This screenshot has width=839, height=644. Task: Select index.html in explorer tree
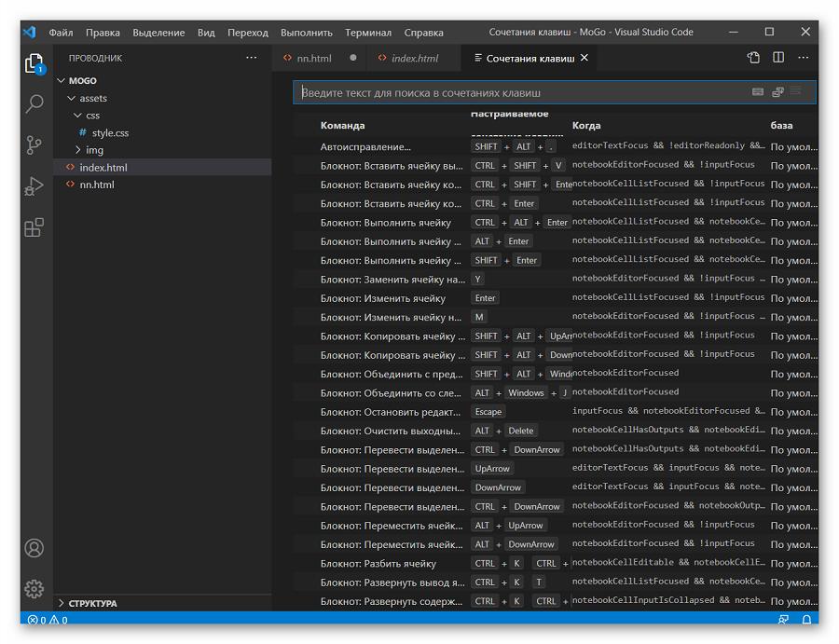[x=162, y=168]
